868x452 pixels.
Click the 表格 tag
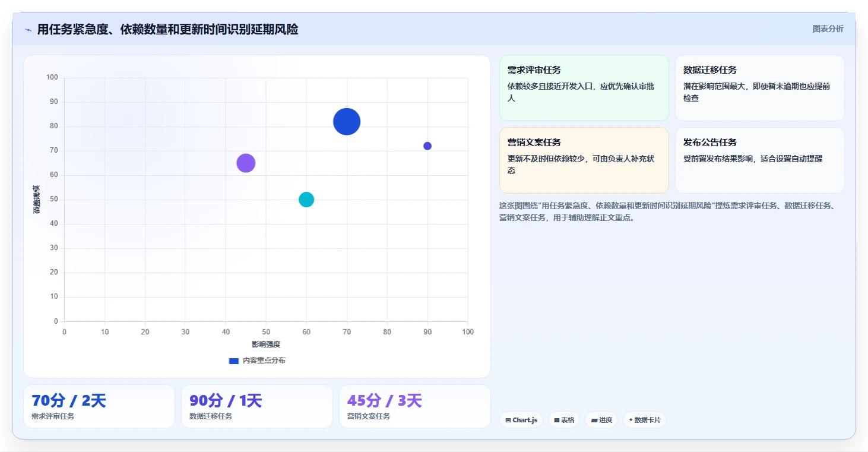[x=564, y=420]
